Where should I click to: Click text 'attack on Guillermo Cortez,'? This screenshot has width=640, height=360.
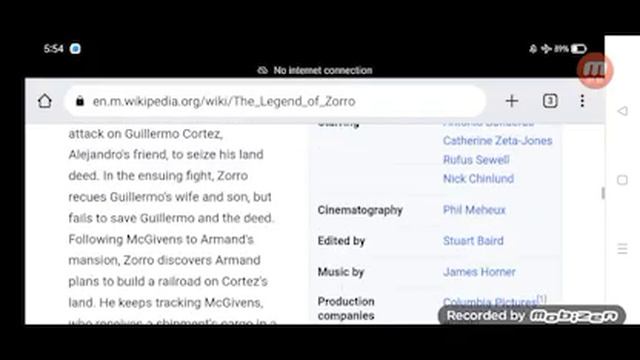pyautogui.click(x=146, y=134)
